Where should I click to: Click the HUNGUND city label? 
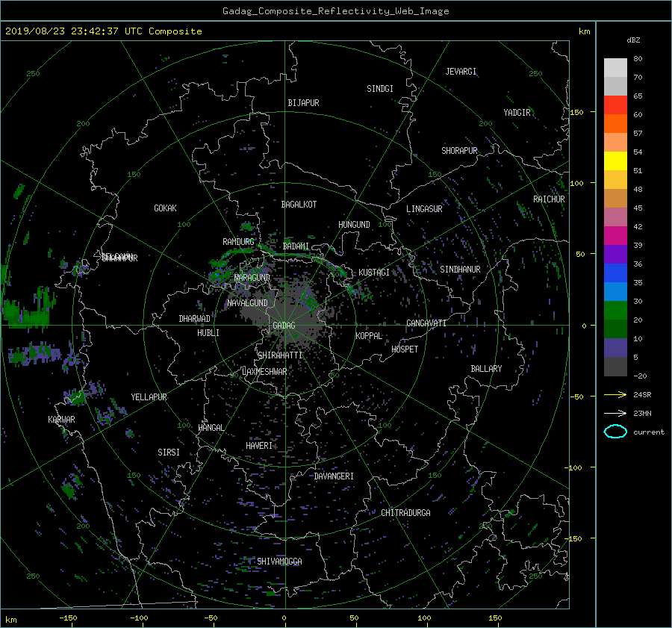[354, 225]
